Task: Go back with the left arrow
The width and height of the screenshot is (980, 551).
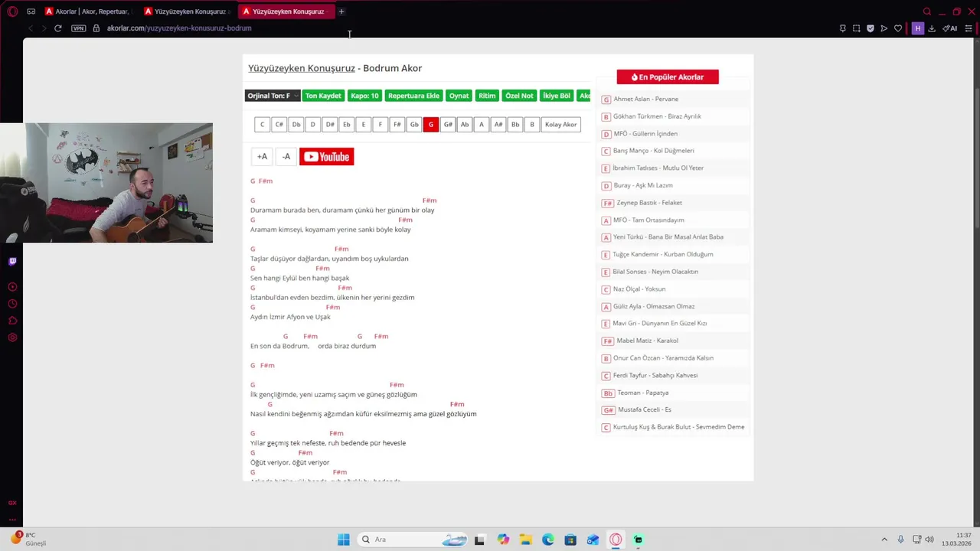Action: click(x=31, y=28)
